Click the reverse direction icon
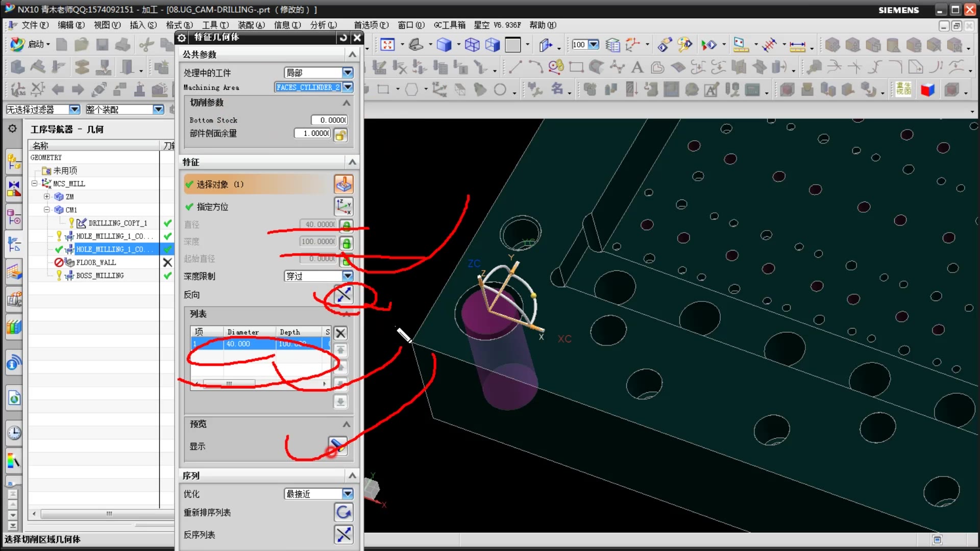This screenshot has height=551, width=980. point(344,294)
